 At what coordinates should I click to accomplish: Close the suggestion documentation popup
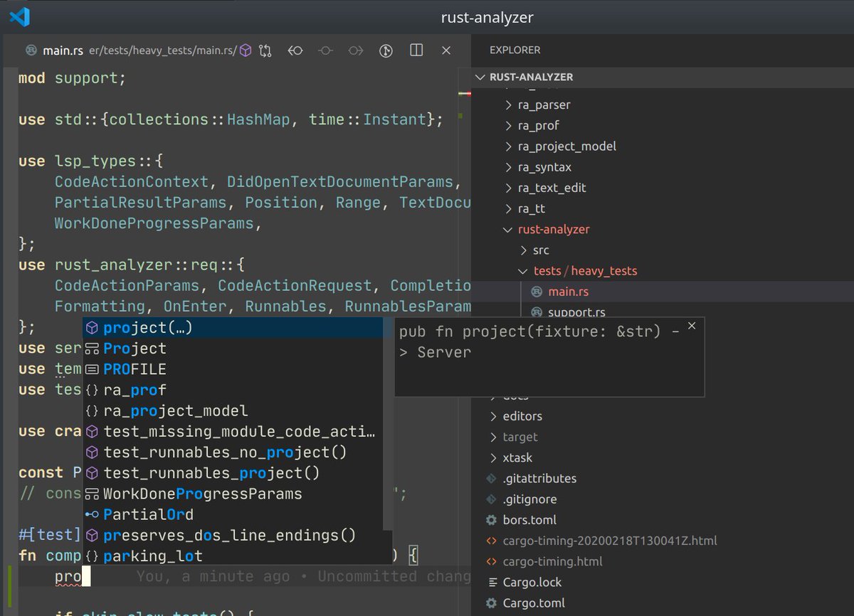click(691, 326)
